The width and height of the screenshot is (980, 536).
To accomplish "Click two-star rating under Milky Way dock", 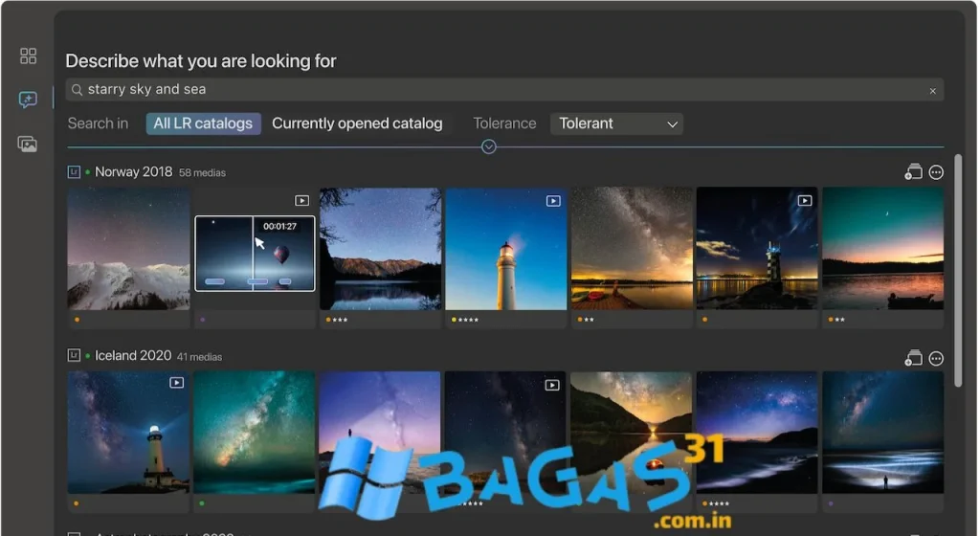I will [589, 320].
